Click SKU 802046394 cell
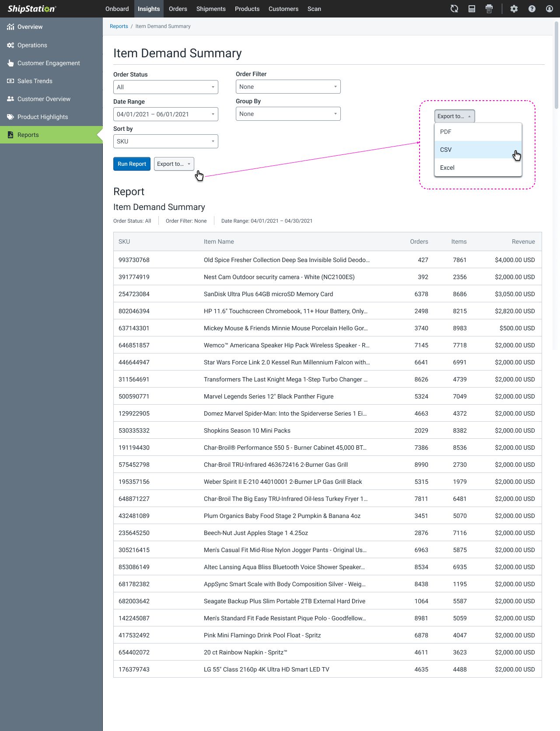The height and width of the screenshot is (731, 560). coord(134,311)
